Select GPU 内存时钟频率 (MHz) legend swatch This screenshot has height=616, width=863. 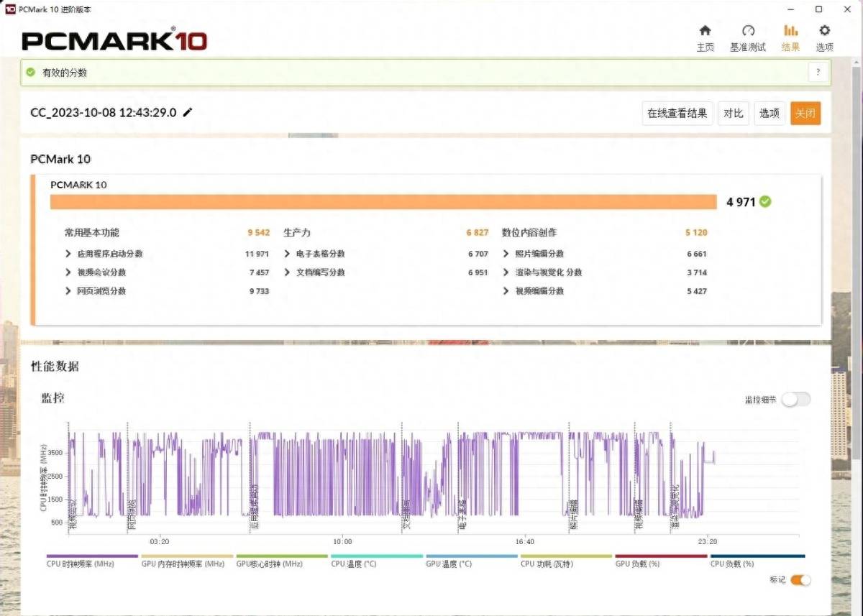coord(187,556)
